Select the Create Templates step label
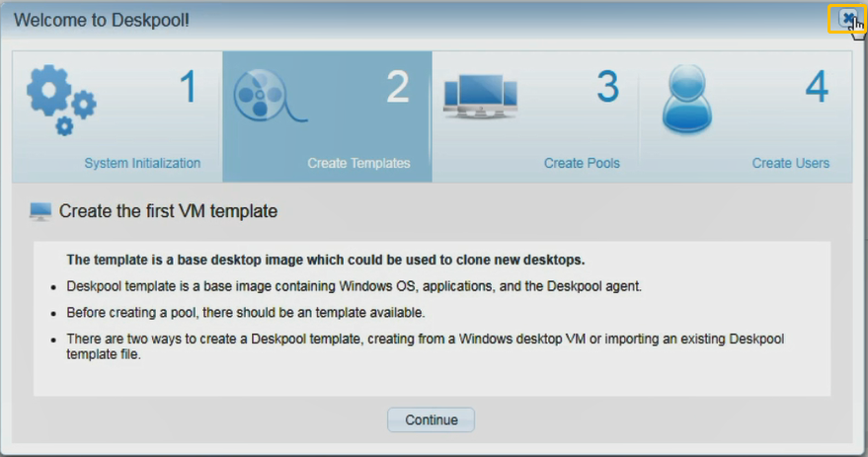The height and width of the screenshot is (457, 868). (x=358, y=163)
